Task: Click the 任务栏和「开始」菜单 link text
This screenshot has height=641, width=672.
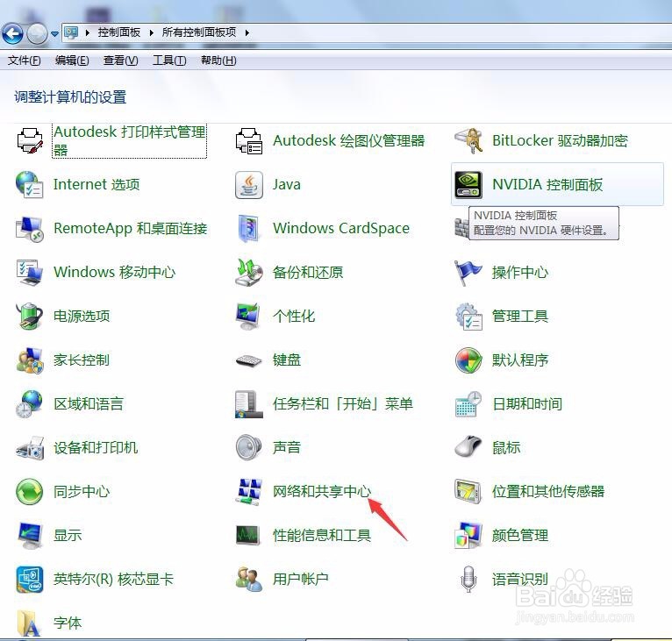Action: point(343,403)
